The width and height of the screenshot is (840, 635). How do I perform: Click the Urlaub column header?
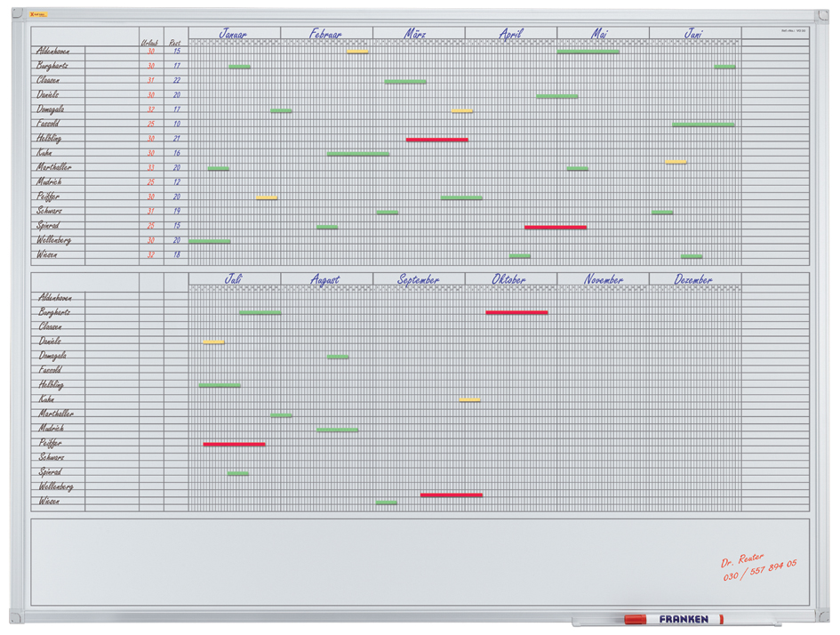[150, 42]
